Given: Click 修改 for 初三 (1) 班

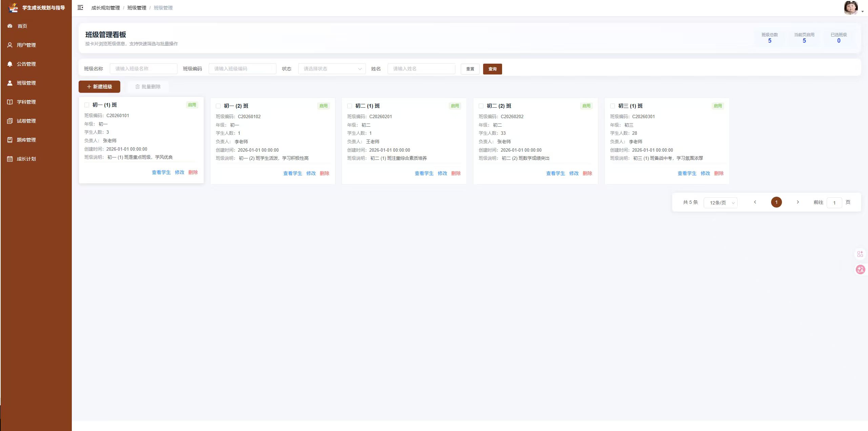Looking at the screenshot, I should coord(705,173).
